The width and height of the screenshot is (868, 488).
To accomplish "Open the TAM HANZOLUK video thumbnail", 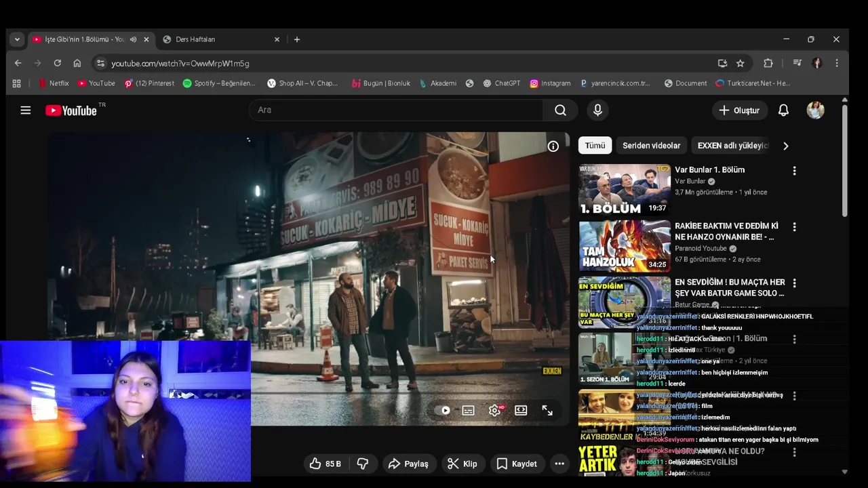I will pyautogui.click(x=625, y=246).
